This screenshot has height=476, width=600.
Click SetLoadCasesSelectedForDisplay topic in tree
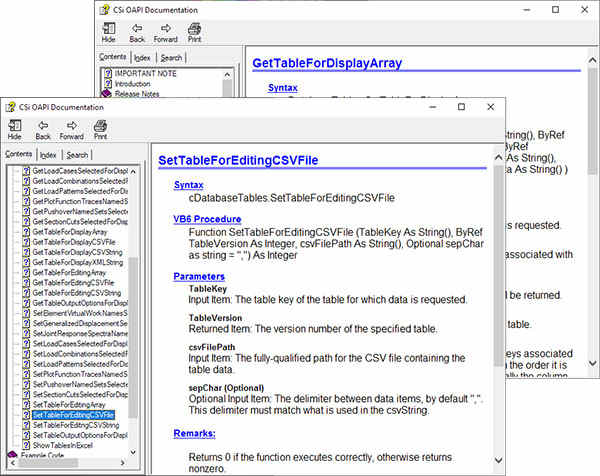coord(80,344)
